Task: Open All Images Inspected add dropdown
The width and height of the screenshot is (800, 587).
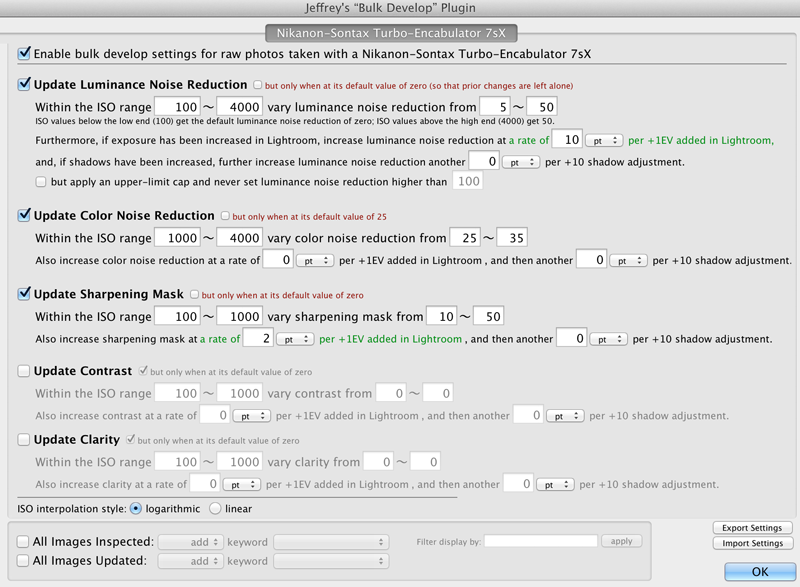Action: coord(190,542)
